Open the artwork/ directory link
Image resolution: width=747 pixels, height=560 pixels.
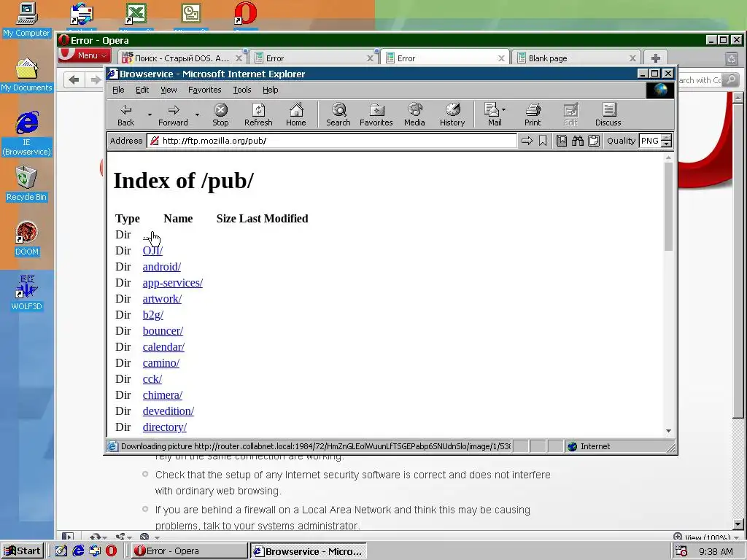[162, 298]
